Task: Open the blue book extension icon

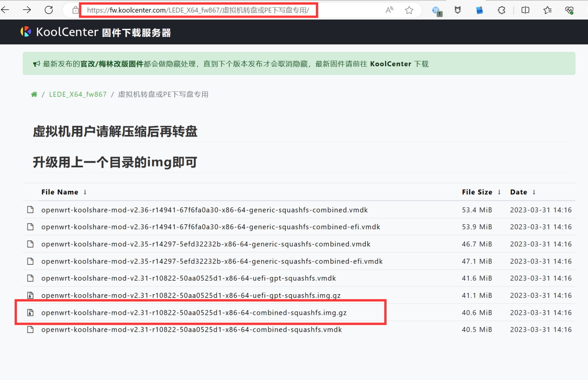Action: [x=479, y=10]
